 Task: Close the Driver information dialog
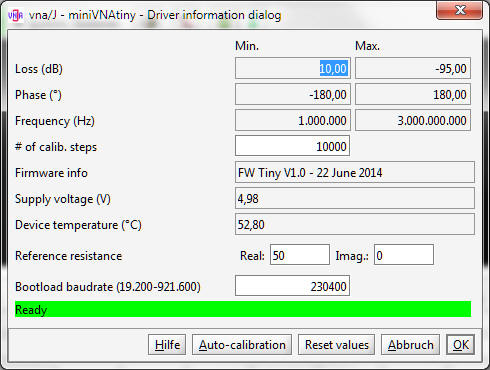point(459,10)
